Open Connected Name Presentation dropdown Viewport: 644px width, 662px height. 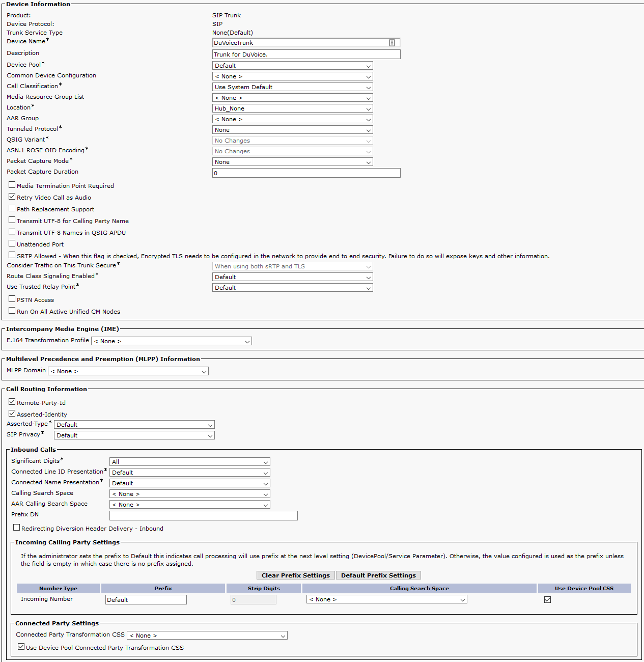[190, 483]
